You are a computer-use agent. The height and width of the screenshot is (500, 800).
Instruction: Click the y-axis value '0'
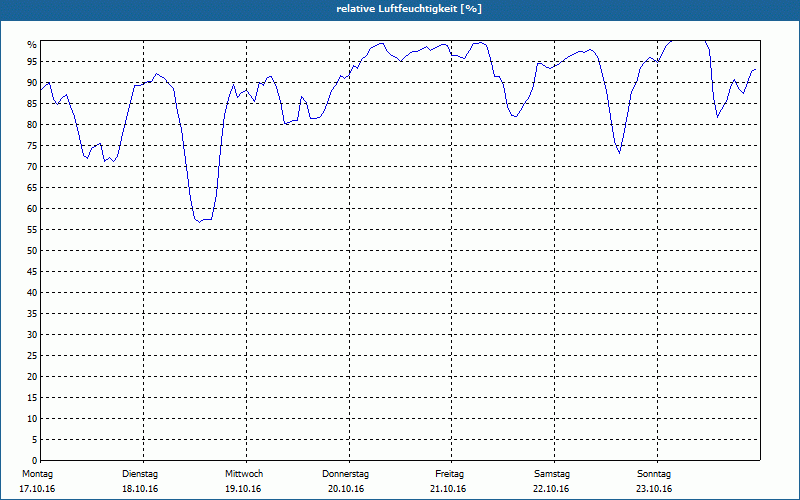[35, 461]
